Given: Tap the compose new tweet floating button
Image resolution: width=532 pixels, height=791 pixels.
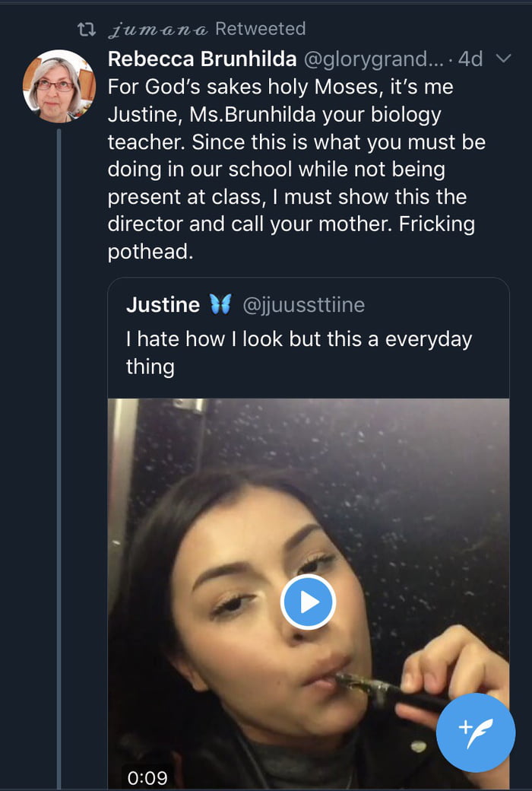Looking at the screenshot, I should [476, 732].
